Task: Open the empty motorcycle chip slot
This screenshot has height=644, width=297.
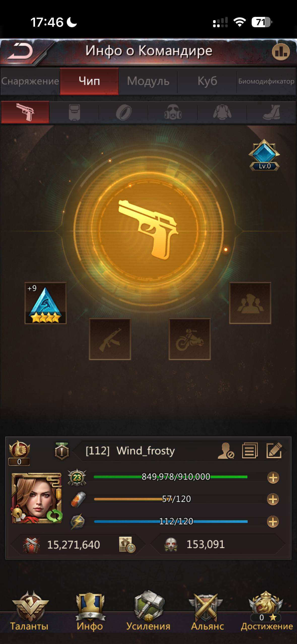Action: click(x=190, y=339)
